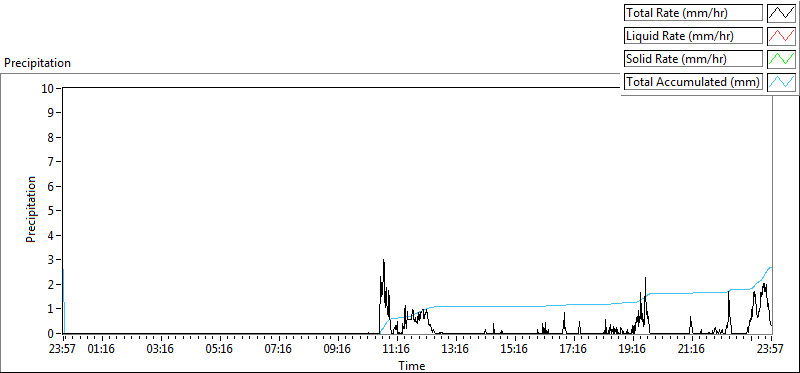The width and height of the screenshot is (800, 373).
Task: Open the Solid Rate plot style icon
Action: (x=782, y=59)
